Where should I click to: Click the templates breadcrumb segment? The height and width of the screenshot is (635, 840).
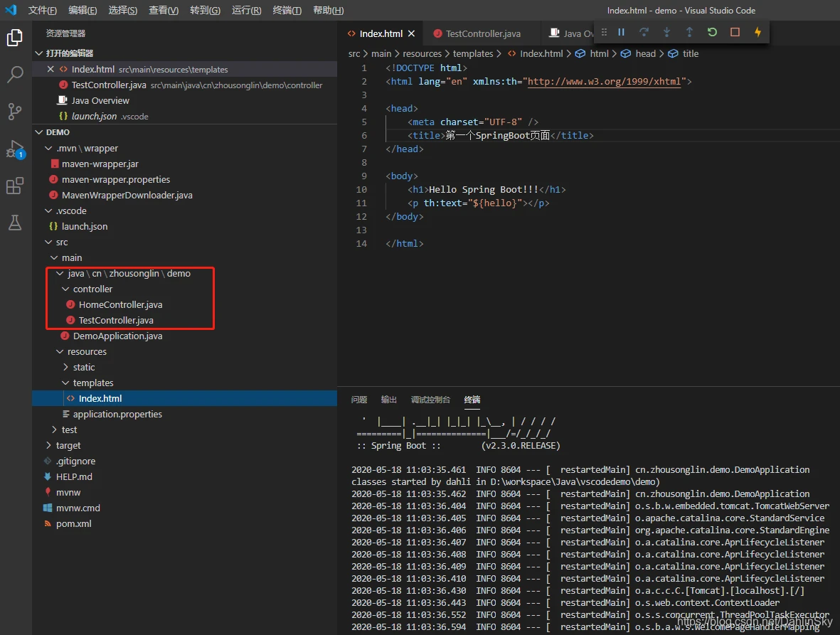[473, 53]
